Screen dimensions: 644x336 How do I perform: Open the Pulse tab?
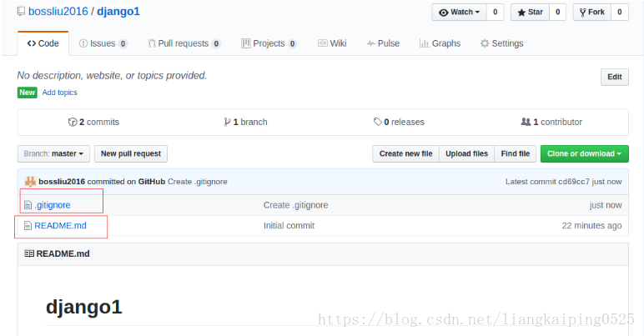click(383, 43)
